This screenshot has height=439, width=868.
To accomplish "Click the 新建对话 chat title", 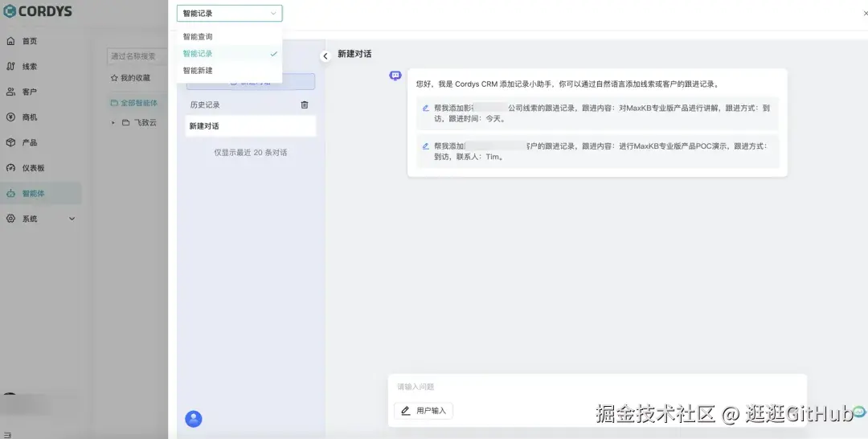I will (354, 54).
